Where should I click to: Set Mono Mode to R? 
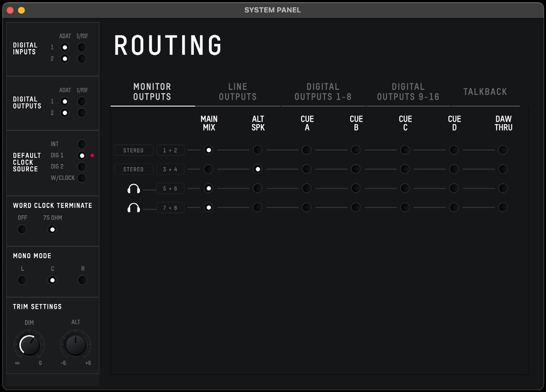[82, 280]
